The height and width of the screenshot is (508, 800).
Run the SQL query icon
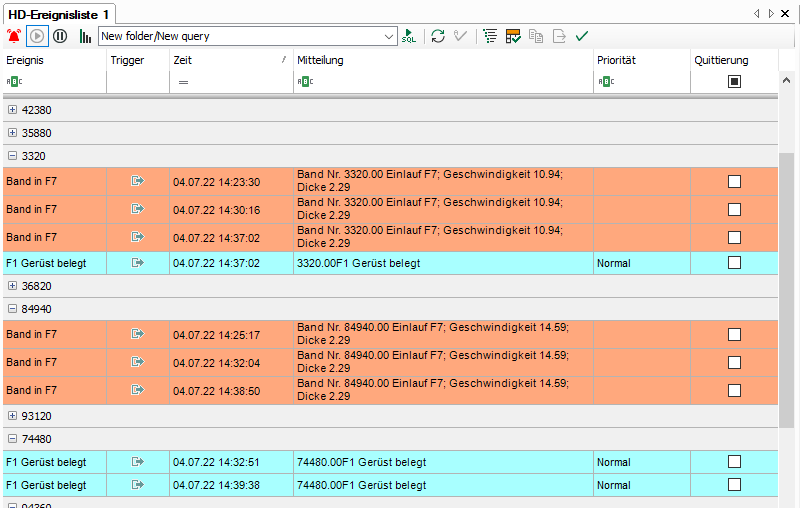coord(409,36)
